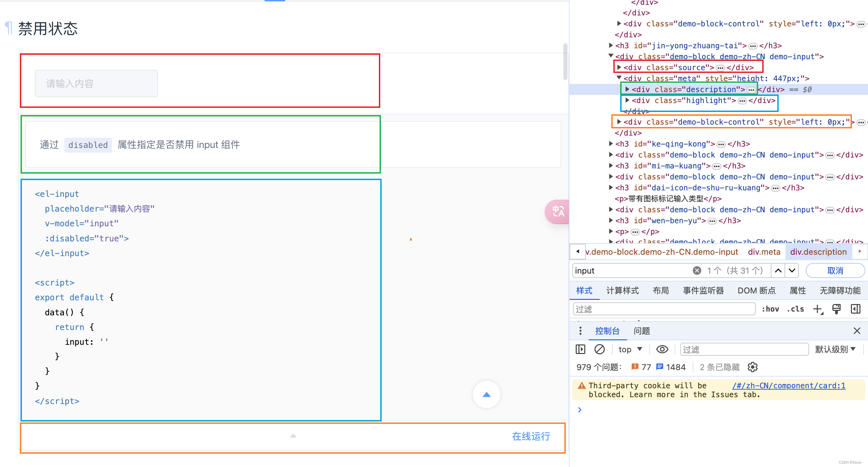Expand div class source node

tap(619, 67)
